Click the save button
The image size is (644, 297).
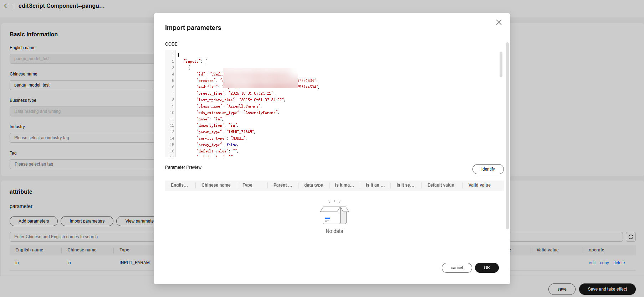(x=562, y=289)
